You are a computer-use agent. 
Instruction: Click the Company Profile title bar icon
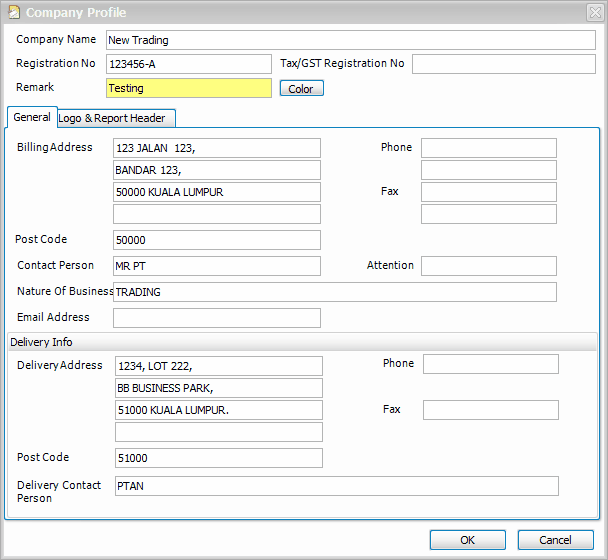(14, 12)
